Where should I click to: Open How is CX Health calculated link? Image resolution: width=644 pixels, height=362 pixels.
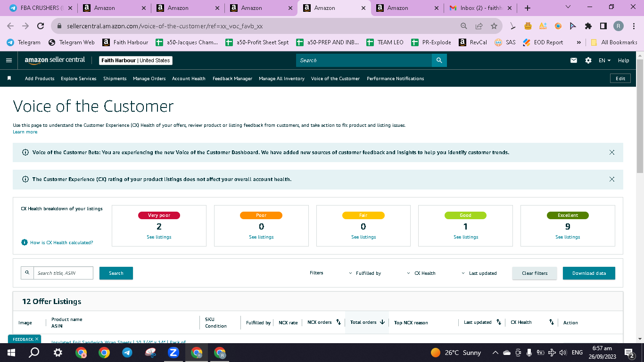point(61,243)
